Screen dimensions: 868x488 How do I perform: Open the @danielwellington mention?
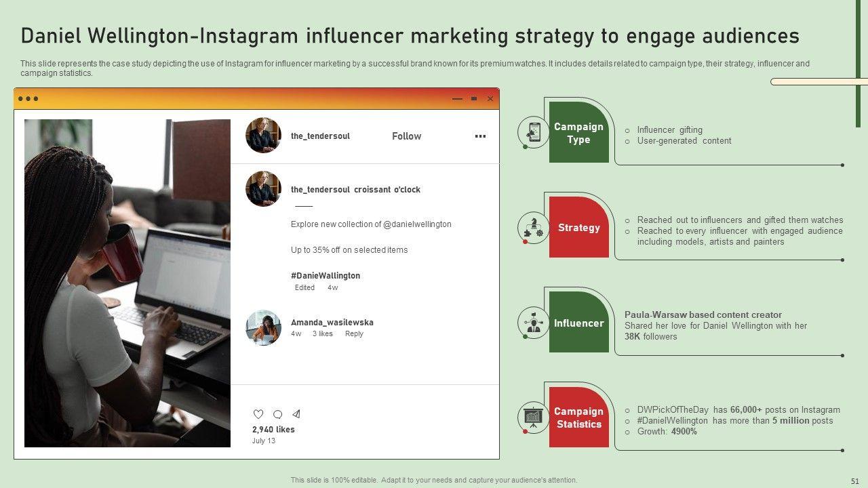click(x=417, y=224)
